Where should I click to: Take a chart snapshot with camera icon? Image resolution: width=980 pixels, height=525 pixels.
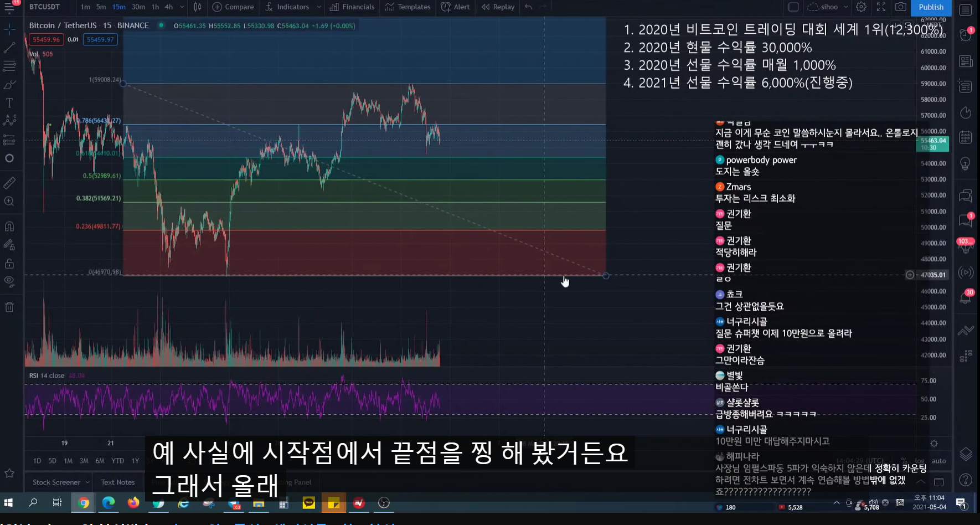[901, 7]
